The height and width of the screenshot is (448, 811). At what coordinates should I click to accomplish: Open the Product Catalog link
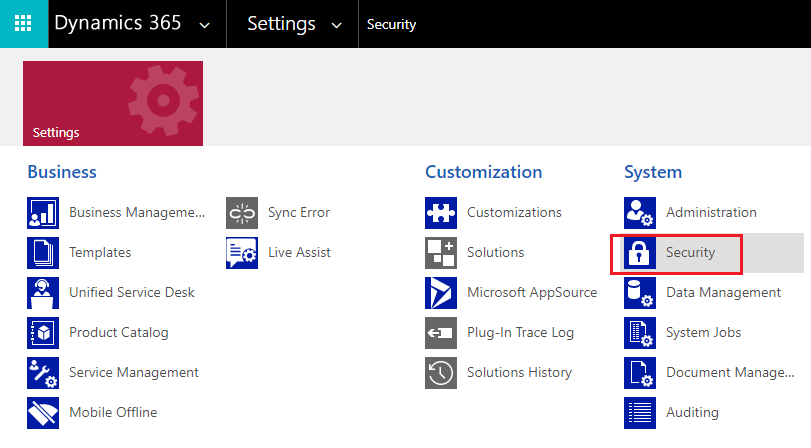pyautogui.click(x=119, y=332)
